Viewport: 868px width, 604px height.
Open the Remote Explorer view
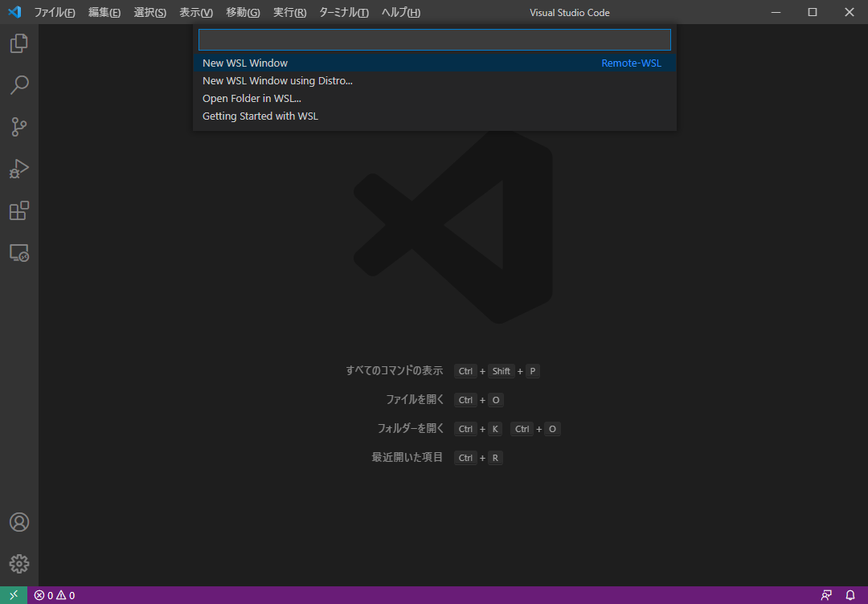click(18, 253)
